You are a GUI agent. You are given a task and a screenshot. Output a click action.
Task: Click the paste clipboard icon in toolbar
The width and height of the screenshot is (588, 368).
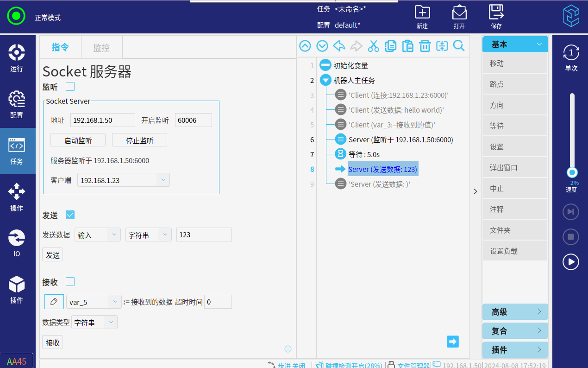coord(407,46)
